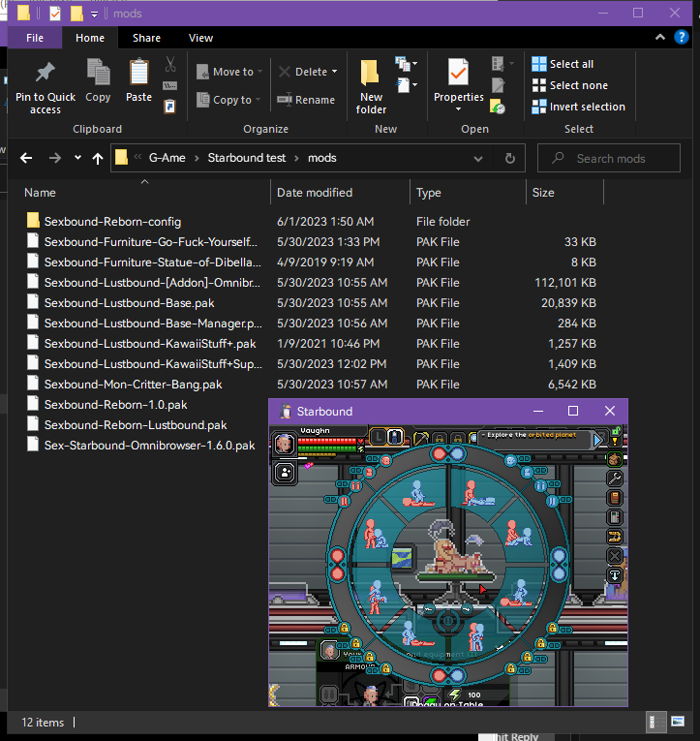700x741 pixels.
Task: Click the blue Help question mark icon
Action: point(681,37)
